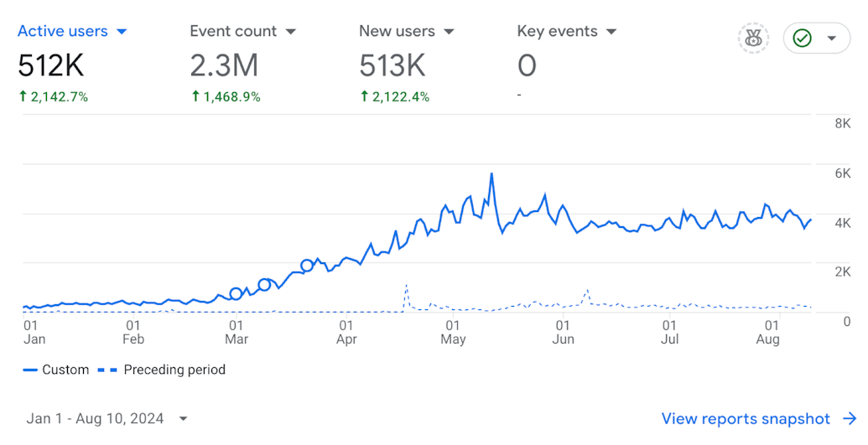Expand the Active users caret arrow
868x445 pixels.
(122, 32)
